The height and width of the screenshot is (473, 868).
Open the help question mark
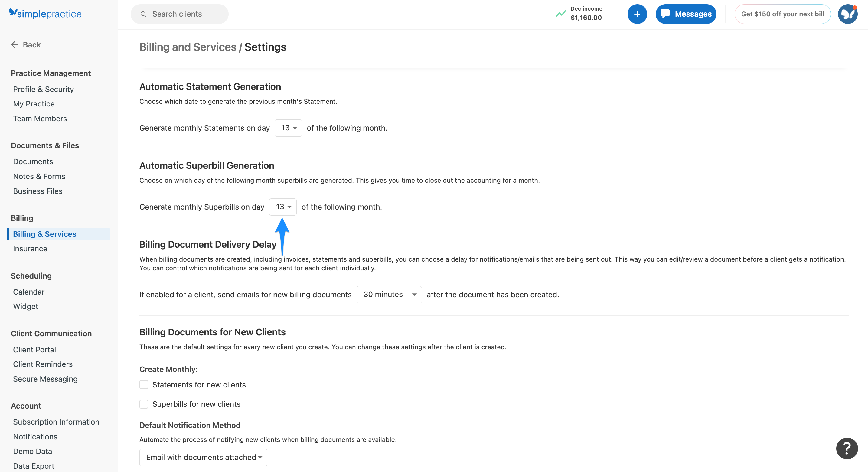click(x=847, y=448)
